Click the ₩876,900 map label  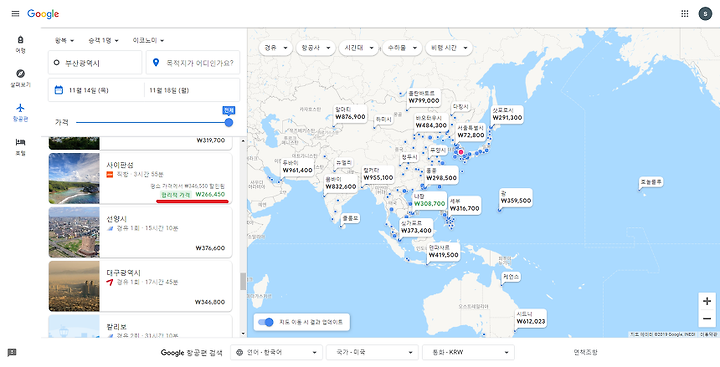point(350,113)
